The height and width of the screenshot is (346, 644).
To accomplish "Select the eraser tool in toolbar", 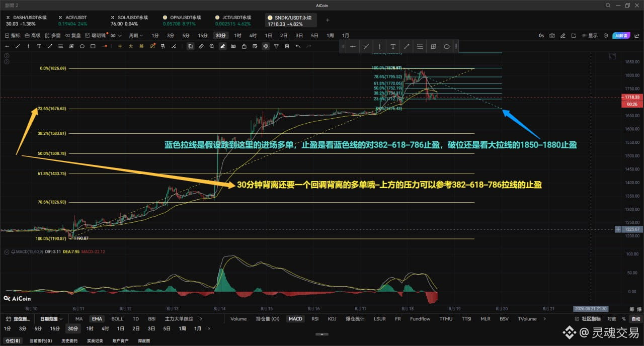I will (x=222, y=46).
